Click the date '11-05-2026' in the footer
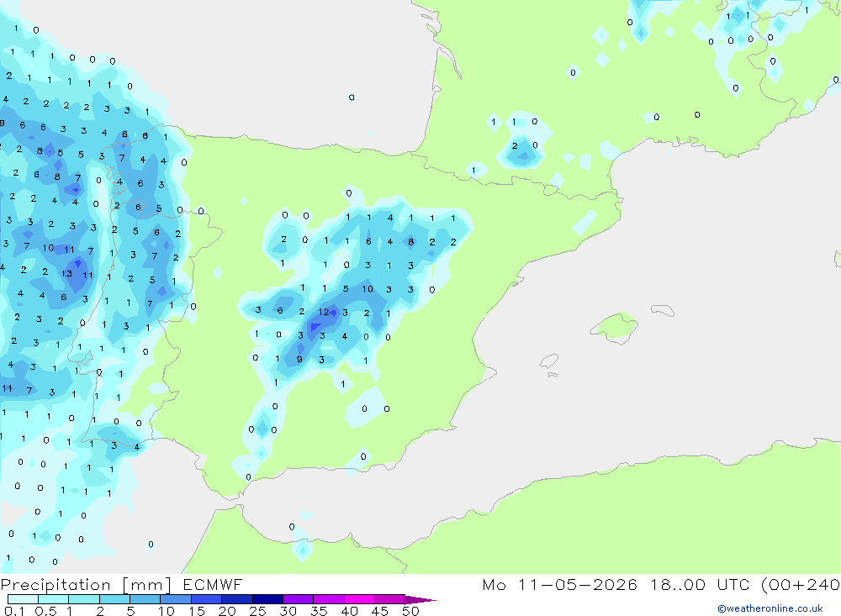The width and height of the screenshot is (841, 616). [578, 584]
